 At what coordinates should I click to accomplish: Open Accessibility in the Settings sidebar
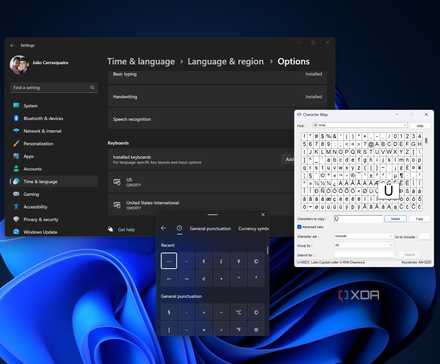54,207
